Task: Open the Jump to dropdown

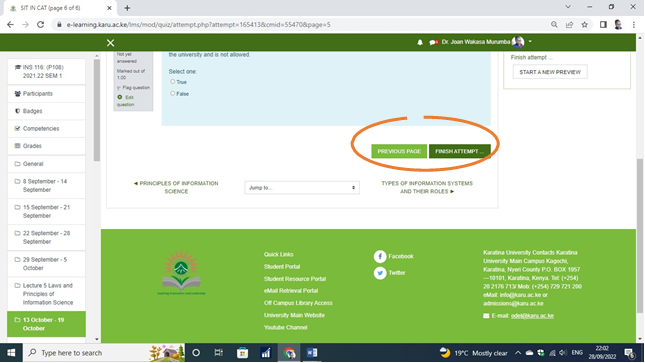Action: tap(302, 188)
